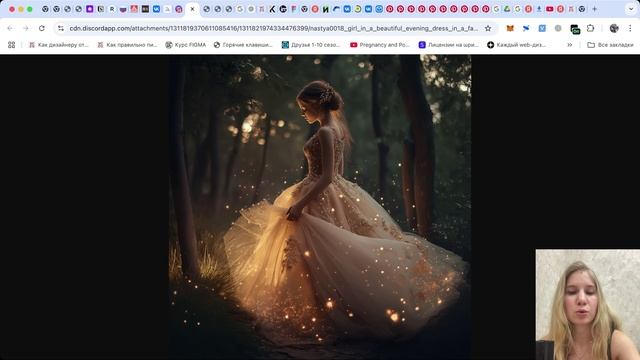Open the 'Все закладки' bookmarks folder
This screenshot has width=640, height=360.
tap(610, 45)
